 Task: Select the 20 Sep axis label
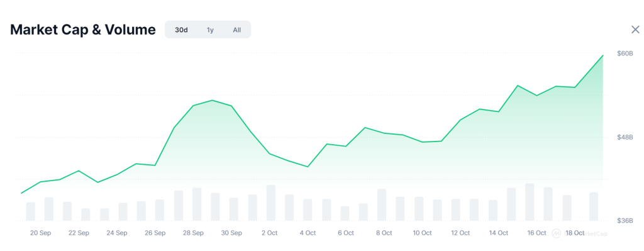click(41, 233)
